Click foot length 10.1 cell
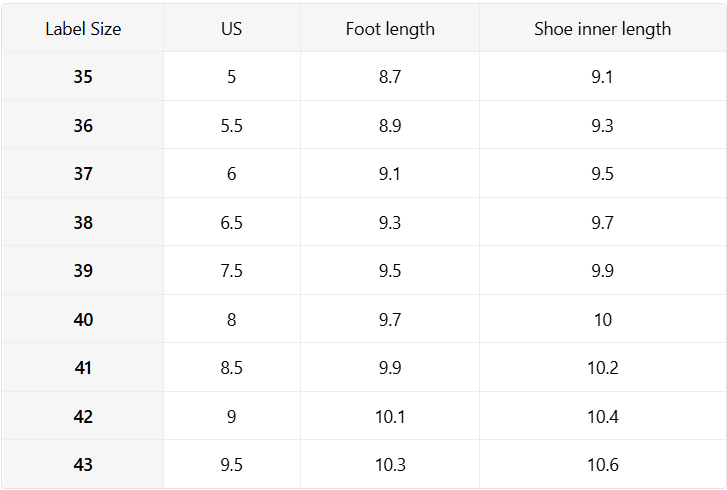The width and height of the screenshot is (727, 490). coord(390,417)
